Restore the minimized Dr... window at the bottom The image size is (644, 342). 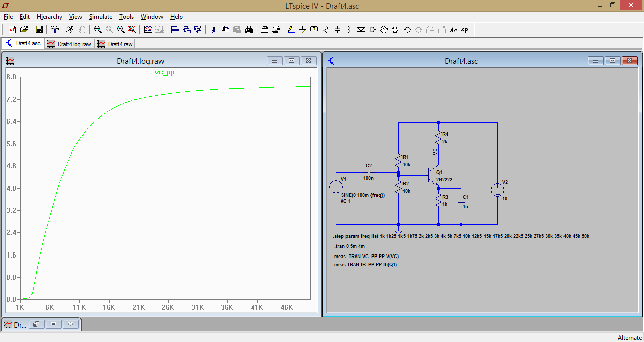(36, 324)
